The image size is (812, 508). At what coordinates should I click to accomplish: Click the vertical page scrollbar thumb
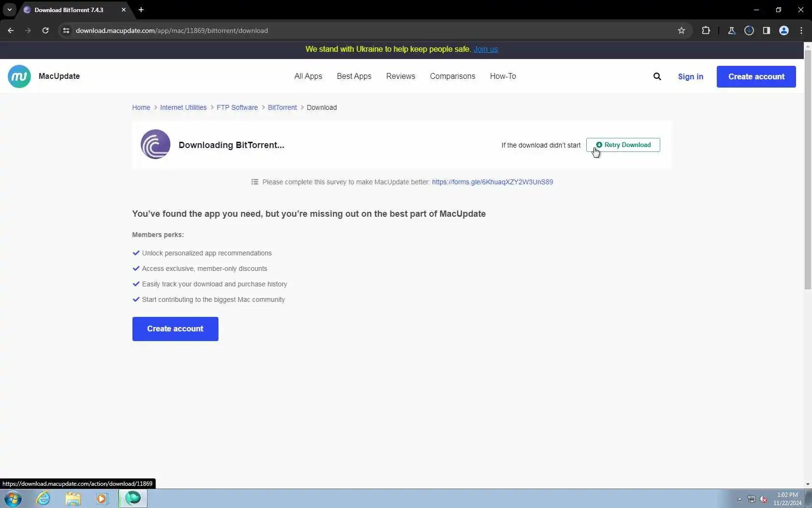808,169
